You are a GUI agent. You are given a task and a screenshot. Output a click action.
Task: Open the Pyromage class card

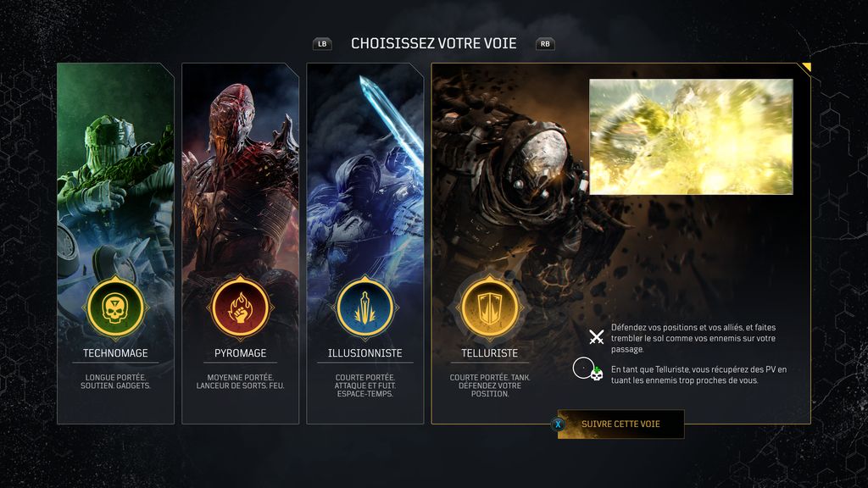[x=240, y=243]
